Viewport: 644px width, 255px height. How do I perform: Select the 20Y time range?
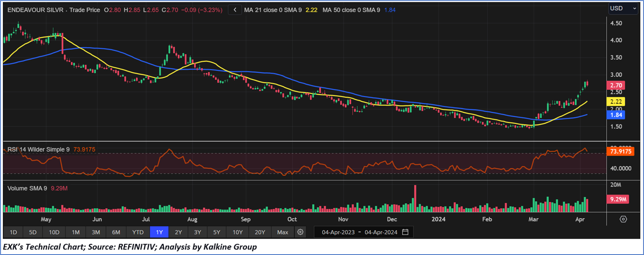[x=260, y=232]
